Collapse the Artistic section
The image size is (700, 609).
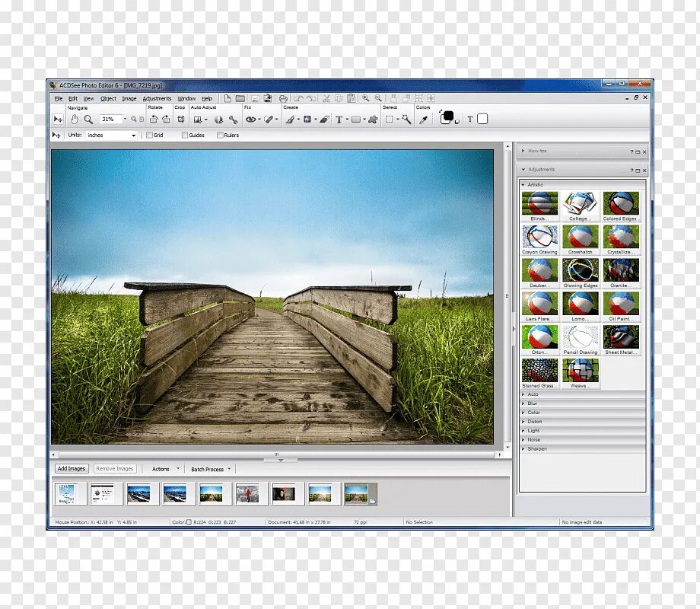click(523, 184)
